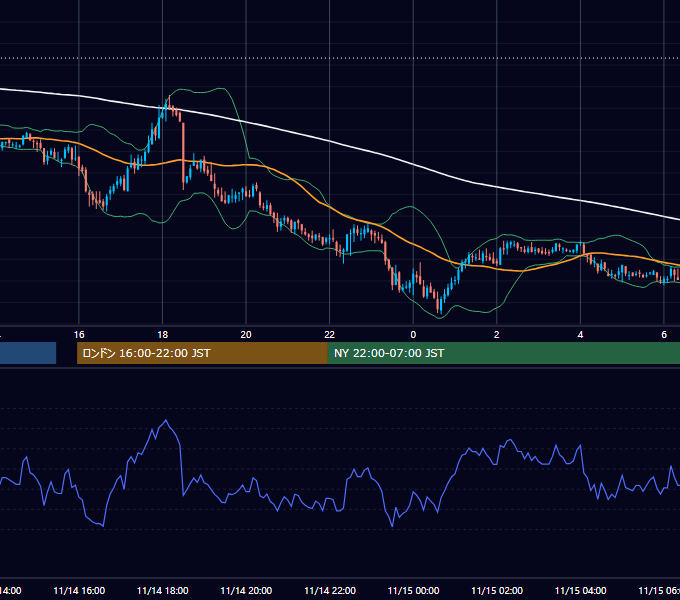Click the time-axis label 16 on the main chart
The image size is (680, 600).
[79, 335]
